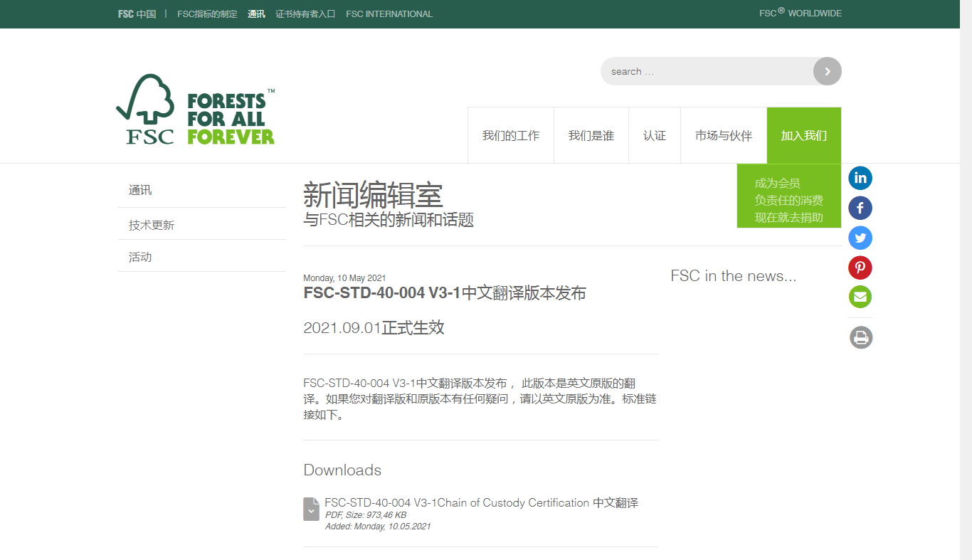Click the FSC-STD-40-004 V3-1 article headline
Viewport: 972px width, 560px height.
click(x=445, y=293)
